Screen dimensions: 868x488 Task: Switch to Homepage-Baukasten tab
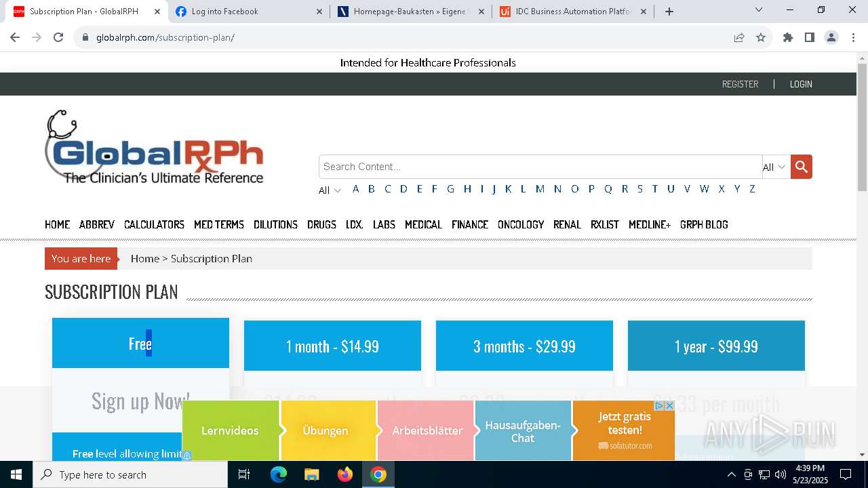pos(411,12)
